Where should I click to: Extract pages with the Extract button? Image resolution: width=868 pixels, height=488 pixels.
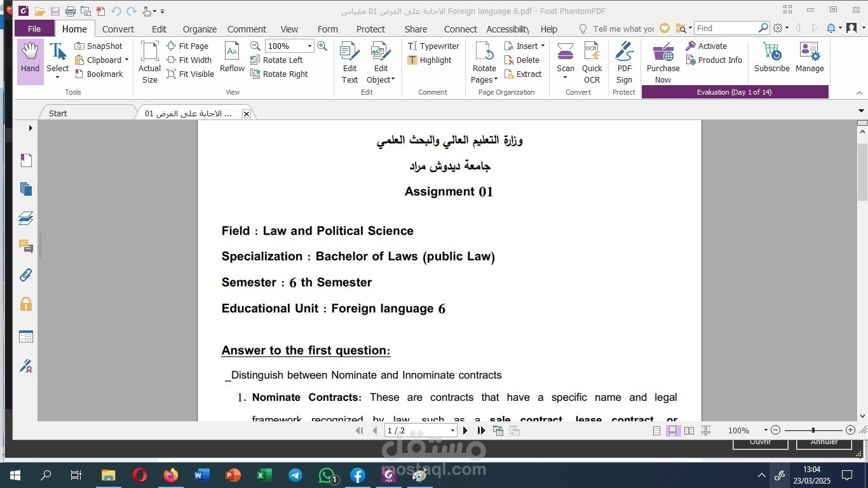(523, 74)
